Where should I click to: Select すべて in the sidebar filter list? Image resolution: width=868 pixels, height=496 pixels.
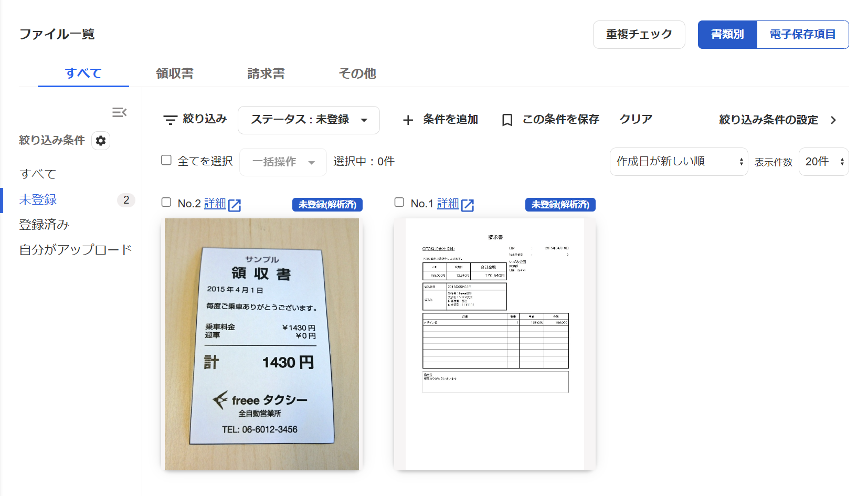pyautogui.click(x=38, y=174)
